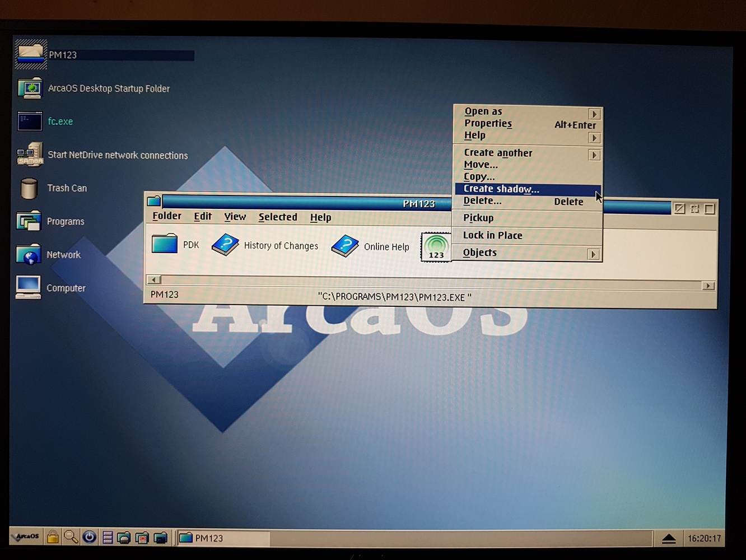The image size is (746, 560).
Task: Select the Trash Can icon
Action: pos(29,188)
